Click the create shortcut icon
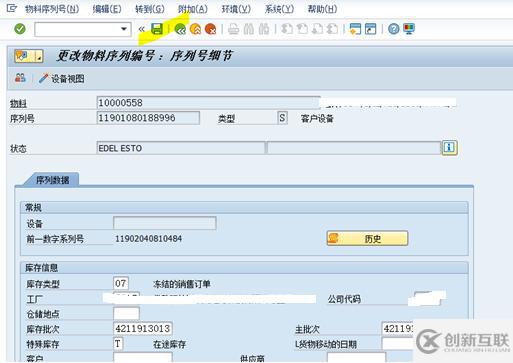Screen dimensions: 513x363 [x=371, y=29]
